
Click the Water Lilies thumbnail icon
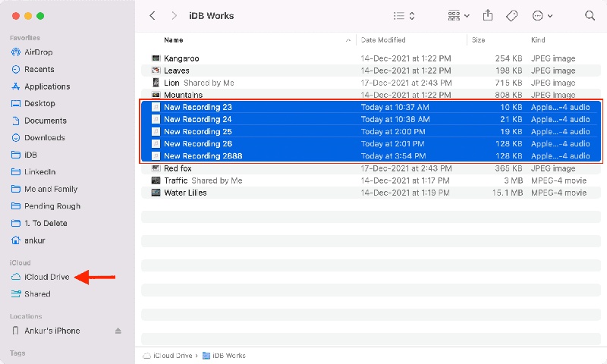pos(156,193)
